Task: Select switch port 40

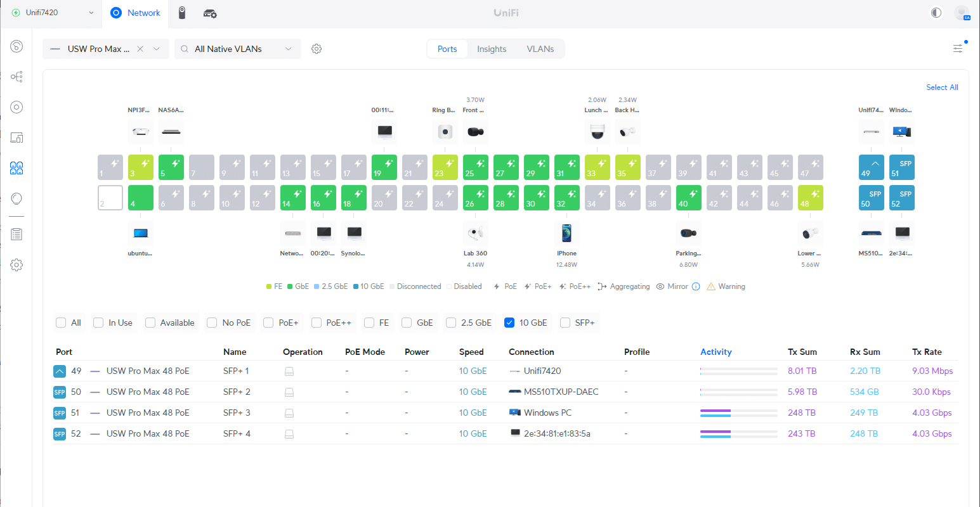Action: point(689,198)
